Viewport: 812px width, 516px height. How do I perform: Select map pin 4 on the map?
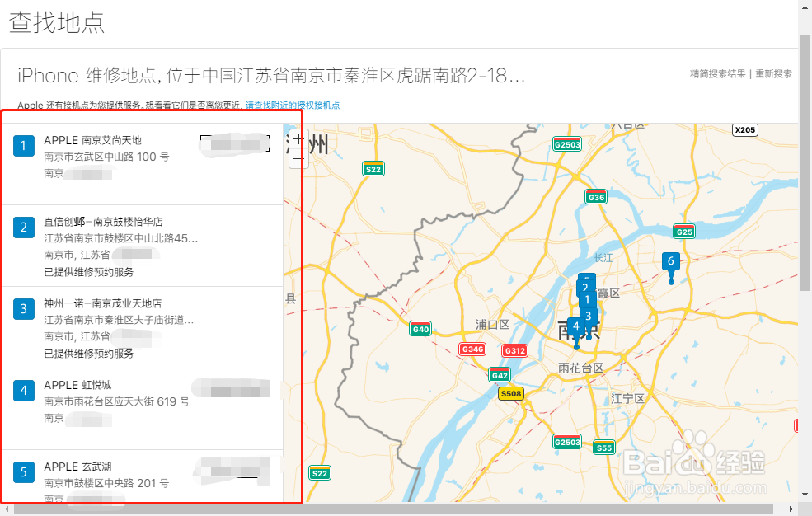(x=575, y=326)
